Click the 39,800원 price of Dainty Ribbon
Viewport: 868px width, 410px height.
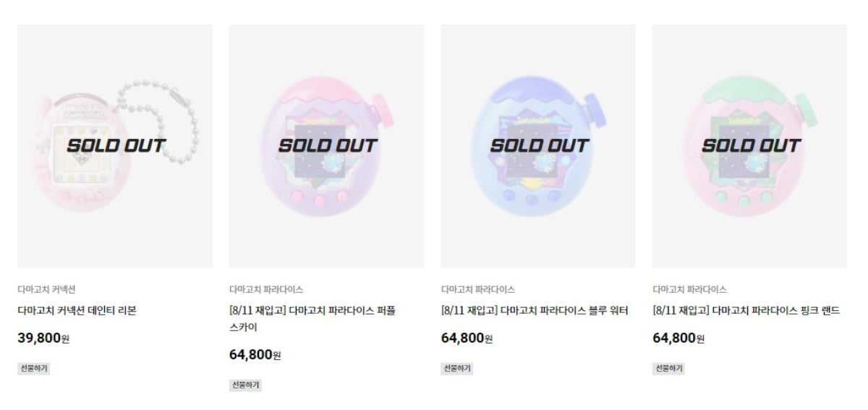43,338
